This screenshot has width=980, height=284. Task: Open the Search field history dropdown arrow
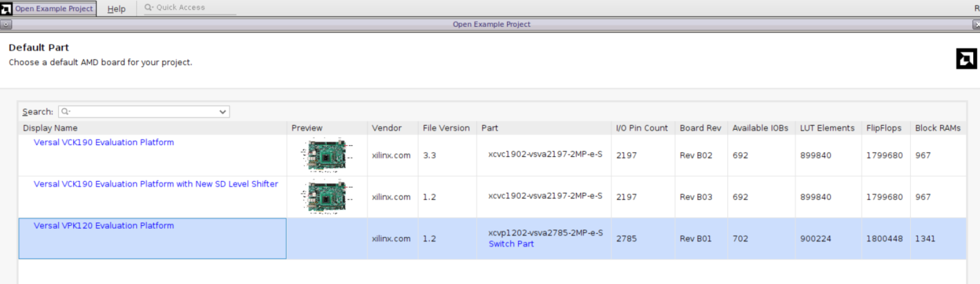(222, 112)
